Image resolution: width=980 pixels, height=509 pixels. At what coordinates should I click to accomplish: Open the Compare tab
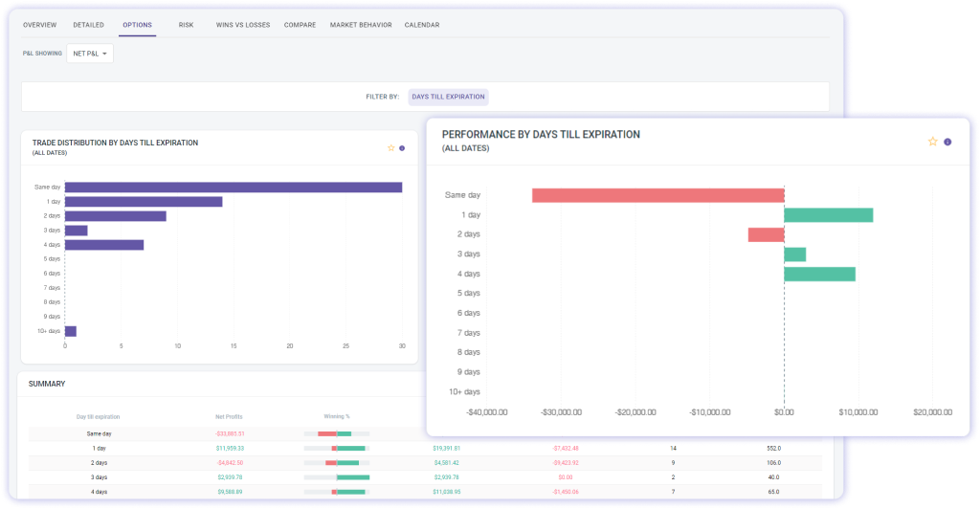301,25
